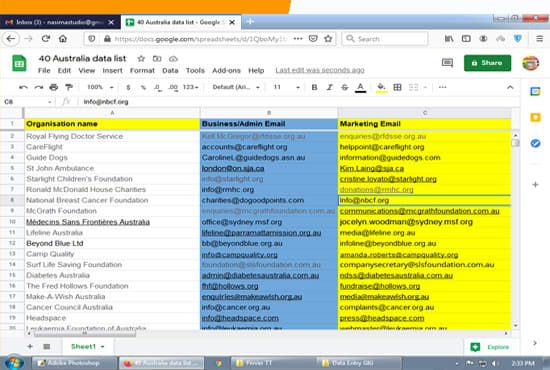Bookmark this page with the star icon
Screen dimensions: 550x370
(x=328, y=39)
